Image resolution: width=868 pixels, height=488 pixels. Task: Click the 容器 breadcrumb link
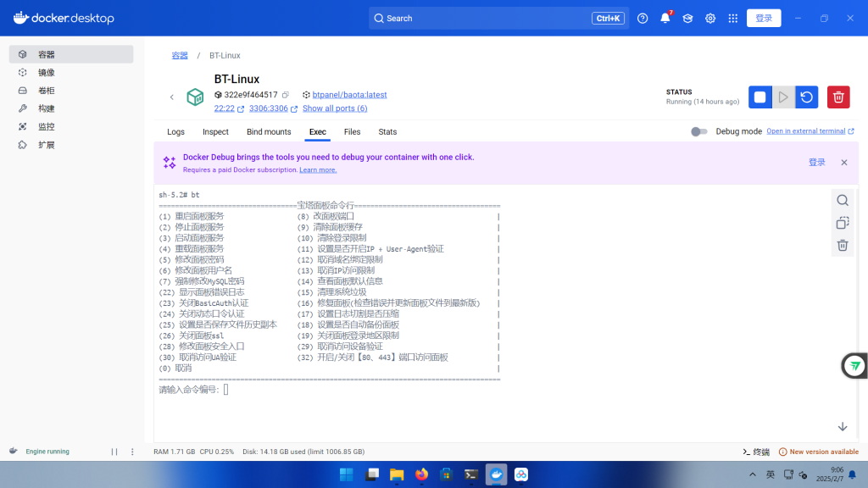180,55
